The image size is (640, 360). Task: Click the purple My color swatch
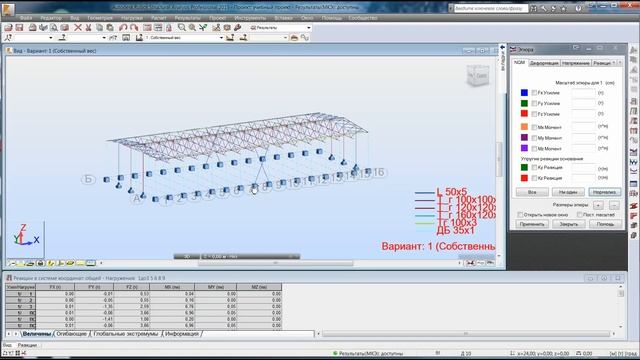click(524, 138)
